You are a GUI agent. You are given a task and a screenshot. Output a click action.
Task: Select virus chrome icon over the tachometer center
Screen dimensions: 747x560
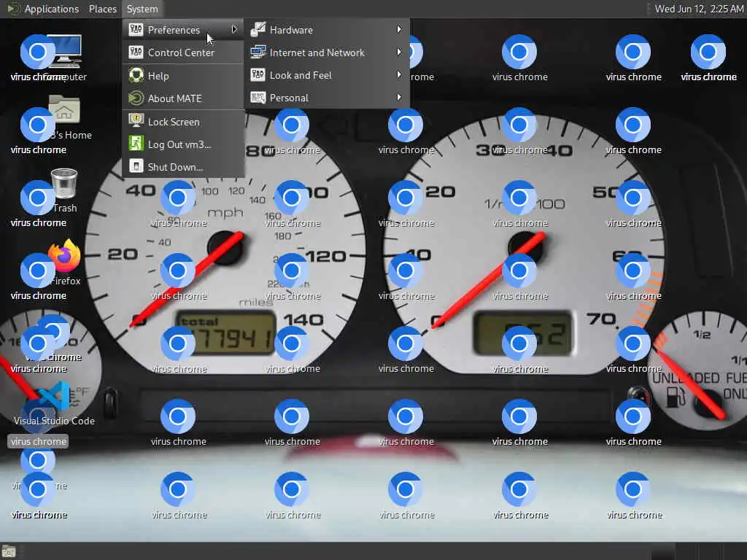click(519, 271)
